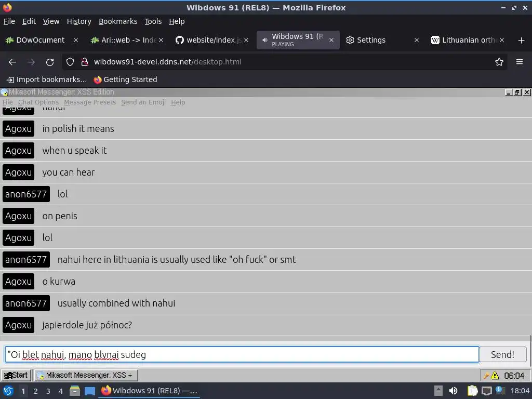The image size is (532, 399).
Task: Close the Ari::web Index tab
Action: point(161,40)
